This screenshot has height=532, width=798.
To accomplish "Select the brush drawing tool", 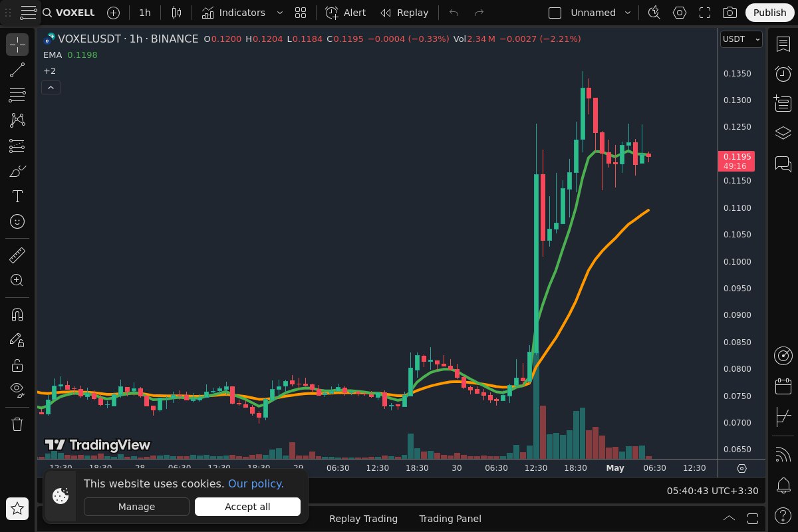I will (17, 171).
